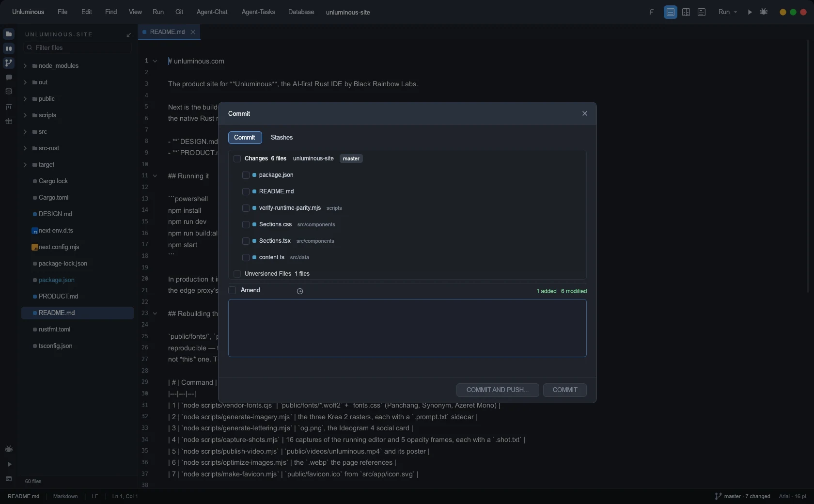Image resolution: width=814 pixels, height=504 pixels.
Task: Toggle the Changes 6 files checkbox
Action: click(x=237, y=158)
